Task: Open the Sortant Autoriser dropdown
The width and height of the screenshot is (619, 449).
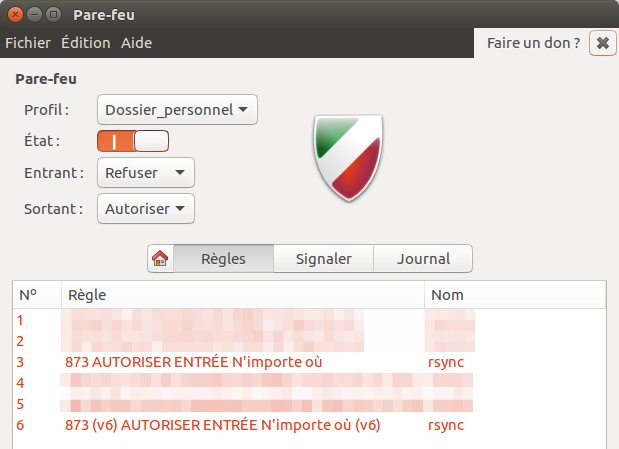Action: click(x=146, y=209)
